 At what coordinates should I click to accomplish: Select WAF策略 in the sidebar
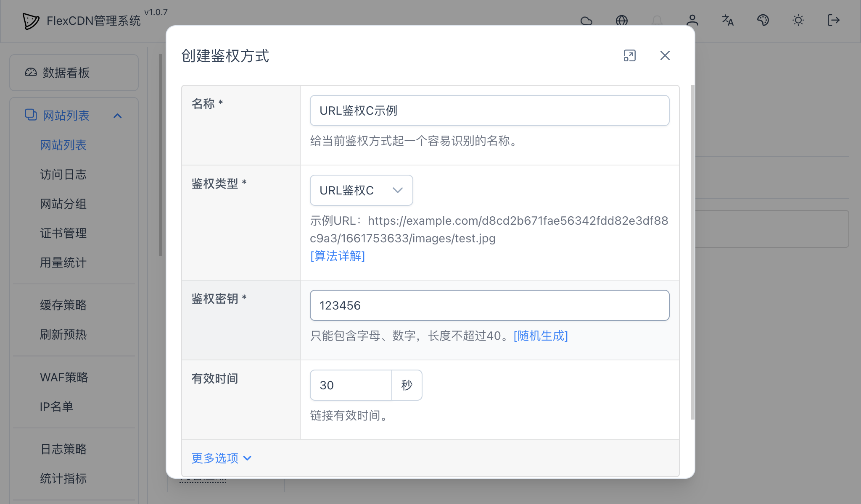point(63,377)
